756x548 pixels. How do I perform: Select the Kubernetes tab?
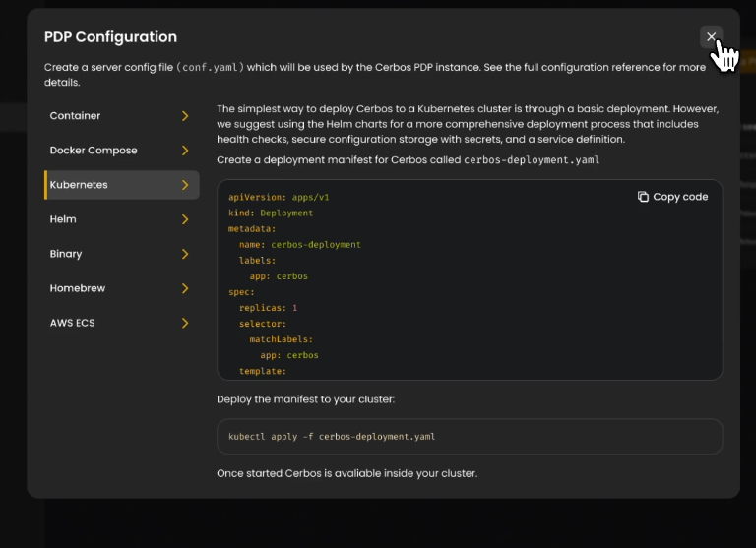[121, 185]
